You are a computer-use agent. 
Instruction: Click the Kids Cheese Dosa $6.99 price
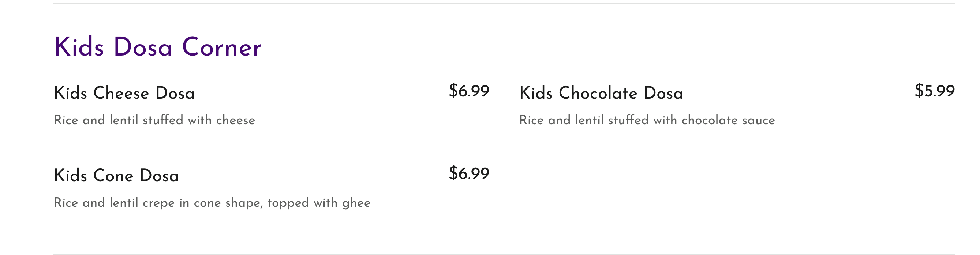(x=469, y=91)
